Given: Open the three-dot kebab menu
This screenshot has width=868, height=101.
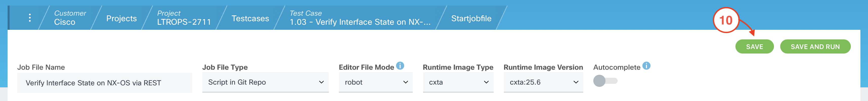Looking at the screenshot, I should pos(30,18).
